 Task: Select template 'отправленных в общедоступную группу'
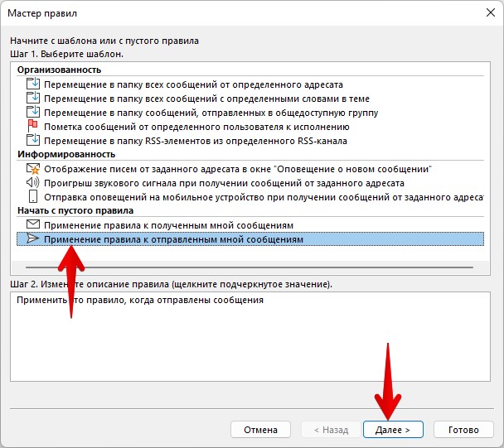pyautogui.click(x=211, y=113)
